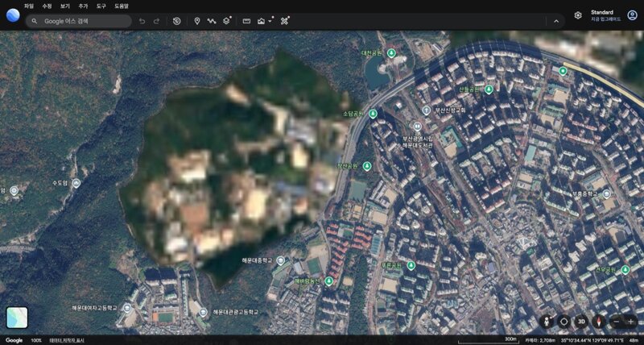Click the Google logo in status bar
Viewport: 644px width, 345px height.
[x=14, y=340]
